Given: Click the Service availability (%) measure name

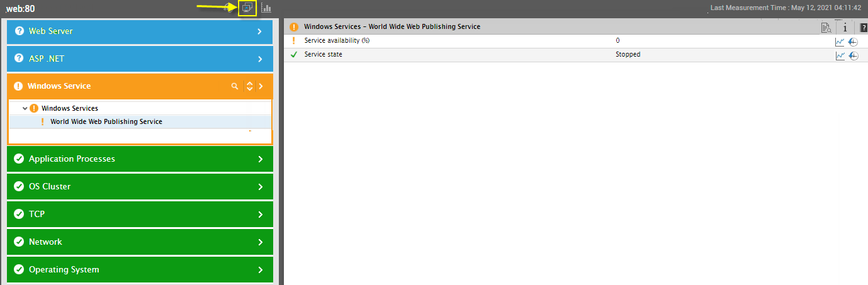Looking at the screenshot, I should [x=336, y=41].
